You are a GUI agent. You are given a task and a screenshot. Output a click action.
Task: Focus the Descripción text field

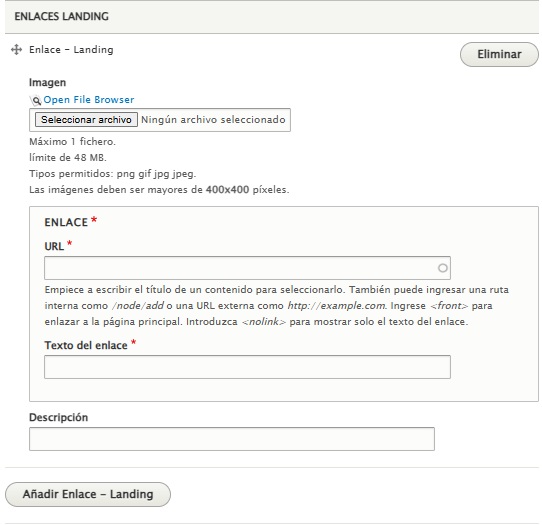232,439
